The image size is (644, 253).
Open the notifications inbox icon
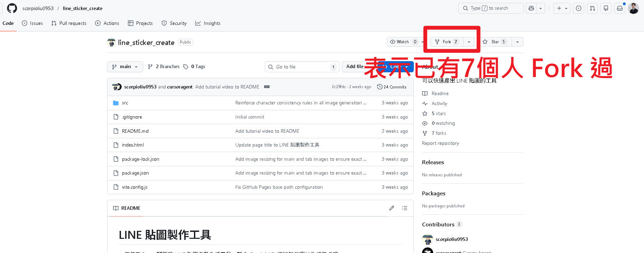pos(619,8)
